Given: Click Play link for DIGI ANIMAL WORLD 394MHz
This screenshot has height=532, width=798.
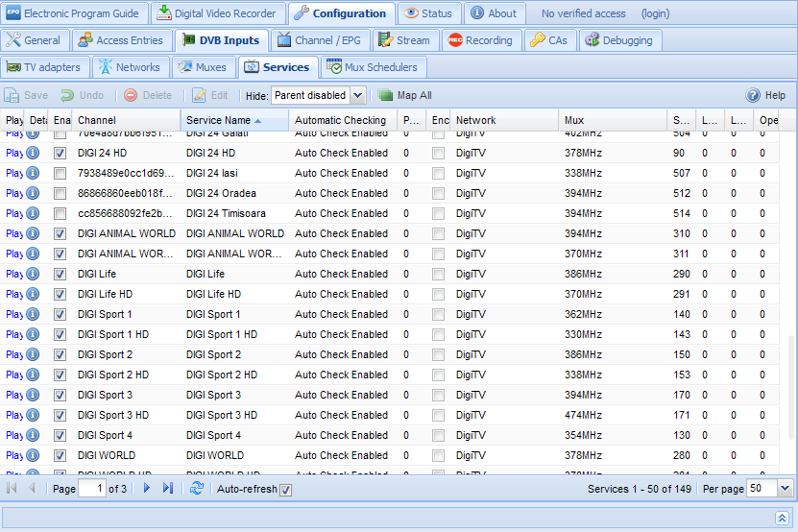Looking at the screenshot, I should tap(14, 233).
